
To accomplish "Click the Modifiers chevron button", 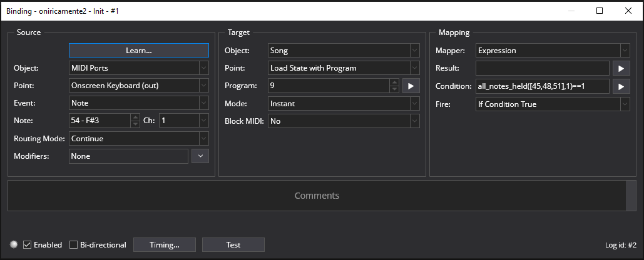I will pos(200,156).
